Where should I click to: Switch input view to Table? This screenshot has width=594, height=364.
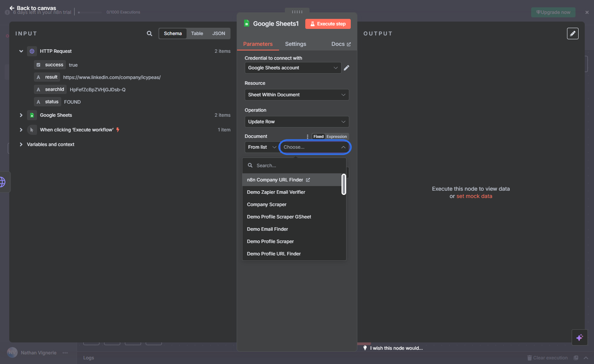(x=197, y=34)
